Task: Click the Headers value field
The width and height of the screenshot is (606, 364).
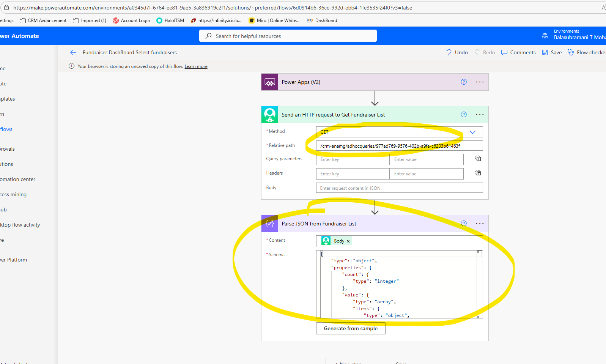Action: click(427, 174)
